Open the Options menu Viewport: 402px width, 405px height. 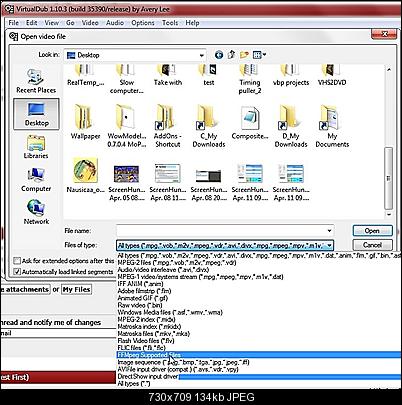click(x=143, y=23)
